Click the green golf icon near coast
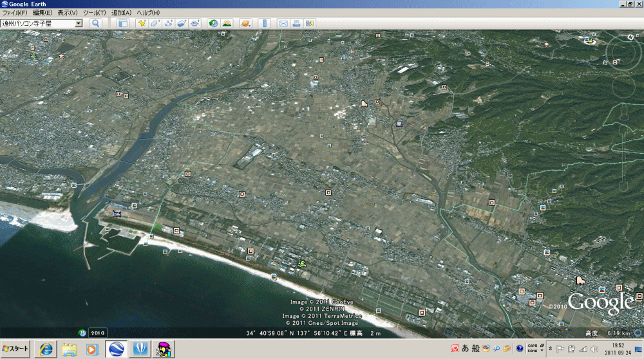Image resolution: width=644 pixels, height=359 pixels. [x=302, y=264]
